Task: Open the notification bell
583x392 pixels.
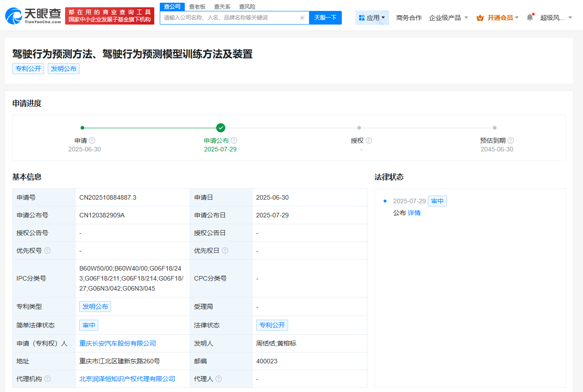Action: (x=529, y=17)
